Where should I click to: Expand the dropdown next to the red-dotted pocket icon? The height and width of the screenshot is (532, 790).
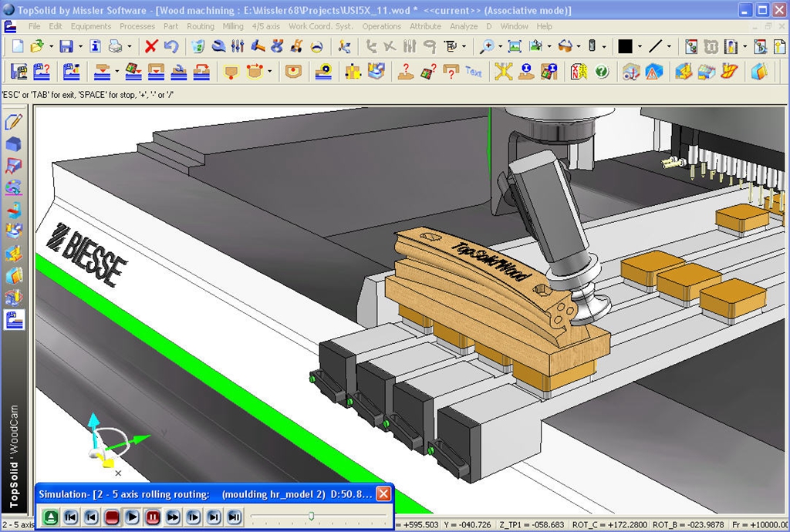269,72
